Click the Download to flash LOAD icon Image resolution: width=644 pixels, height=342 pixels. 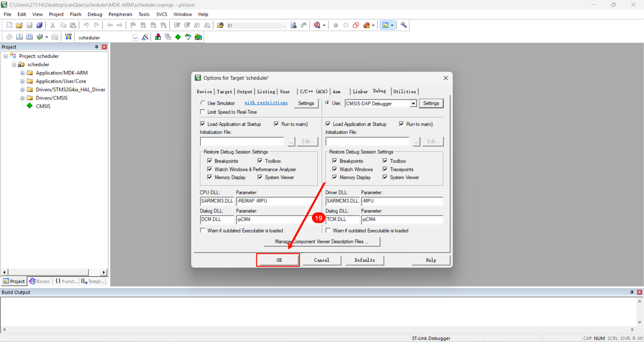68,37
